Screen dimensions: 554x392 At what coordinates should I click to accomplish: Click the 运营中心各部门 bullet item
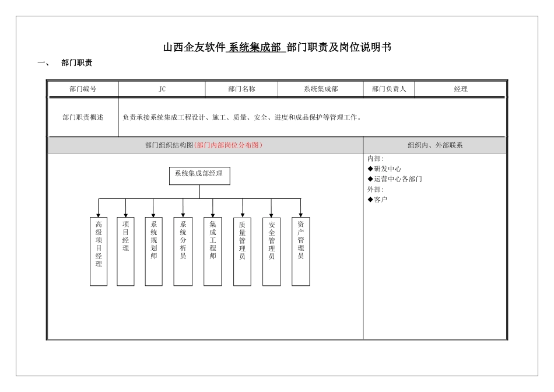pos(395,179)
